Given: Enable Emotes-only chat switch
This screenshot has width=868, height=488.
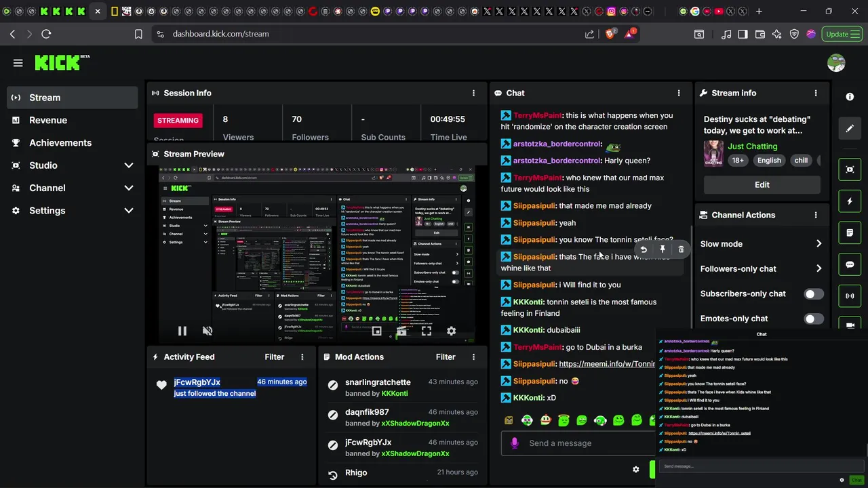Looking at the screenshot, I should tap(813, 319).
